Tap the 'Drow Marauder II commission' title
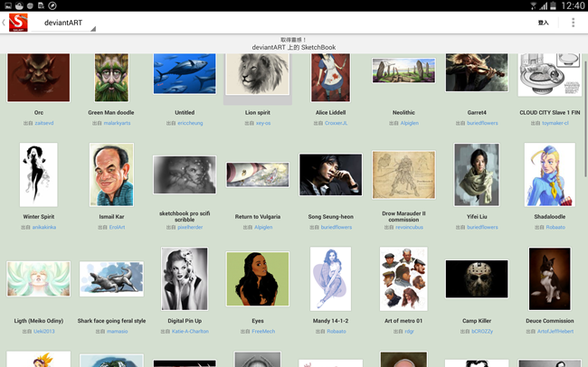Viewport: 588px width, 367px height. coord(403,216)
